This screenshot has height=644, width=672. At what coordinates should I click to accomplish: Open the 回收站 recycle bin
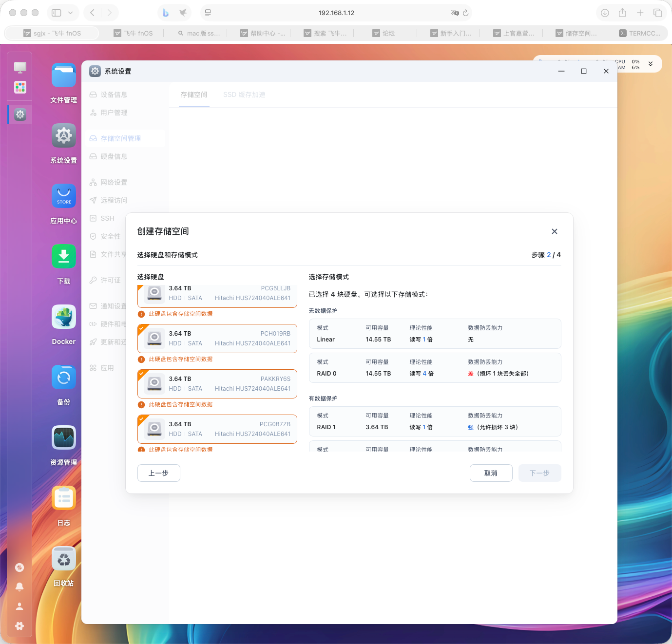(x=64, y=559)
